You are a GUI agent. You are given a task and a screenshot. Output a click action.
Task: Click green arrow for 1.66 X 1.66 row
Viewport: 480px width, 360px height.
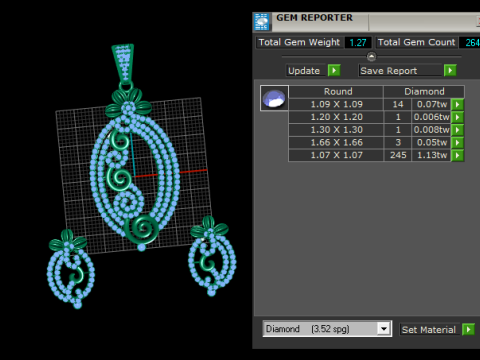pos(457,142)
